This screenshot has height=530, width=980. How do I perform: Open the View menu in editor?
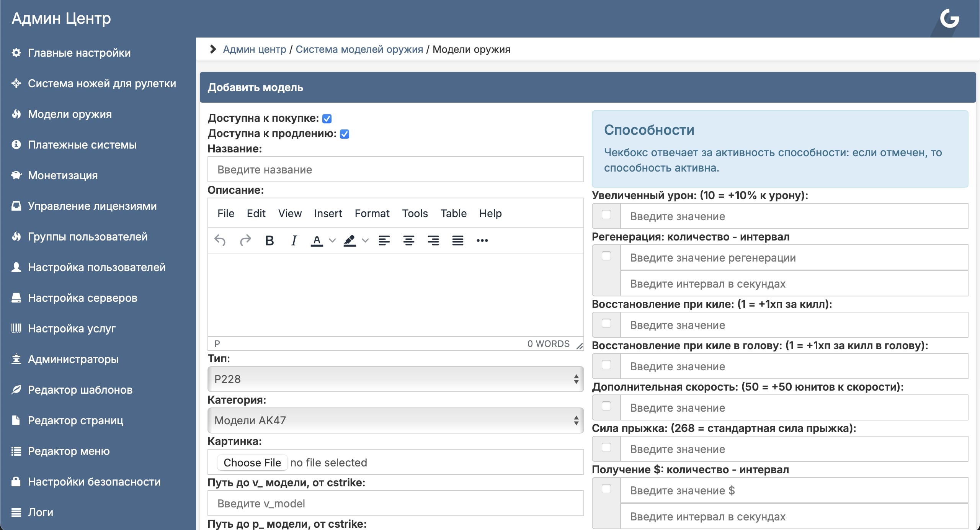[290, 213]
